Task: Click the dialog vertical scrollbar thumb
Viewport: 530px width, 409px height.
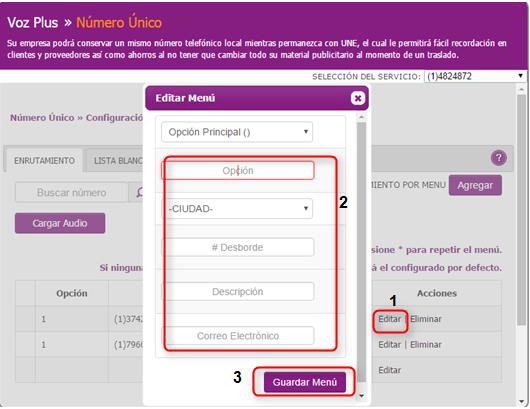Action: pos(361,252)
